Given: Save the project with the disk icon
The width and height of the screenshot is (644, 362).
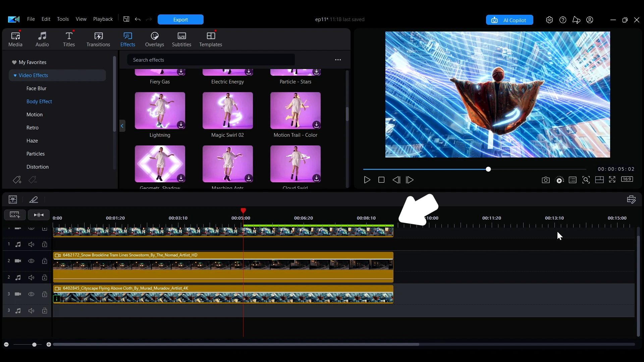Looking at the screenshot, I should (x=126, y=19).
